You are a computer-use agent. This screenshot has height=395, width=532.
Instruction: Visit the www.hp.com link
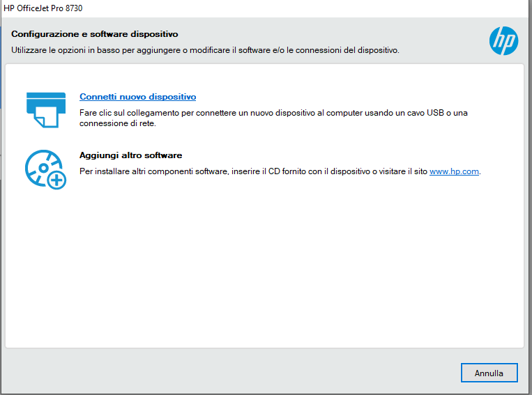point(454,171)
